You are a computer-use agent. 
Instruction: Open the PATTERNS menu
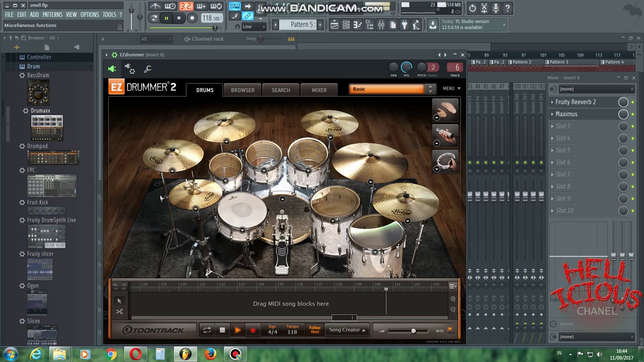[x=52, y=15]
